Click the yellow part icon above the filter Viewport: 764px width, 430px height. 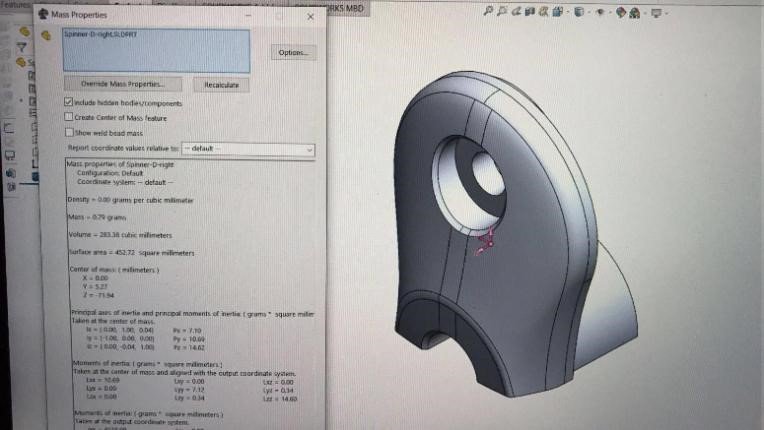24,32
